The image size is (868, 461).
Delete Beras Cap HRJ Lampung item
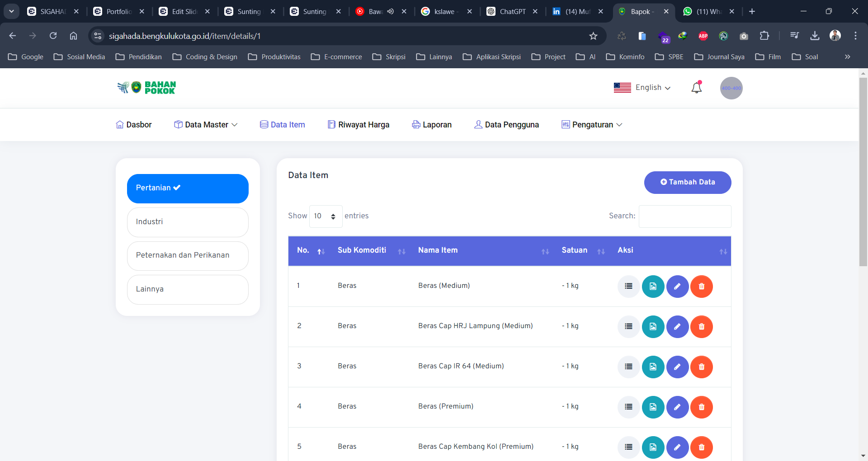(x=702, y=326)
